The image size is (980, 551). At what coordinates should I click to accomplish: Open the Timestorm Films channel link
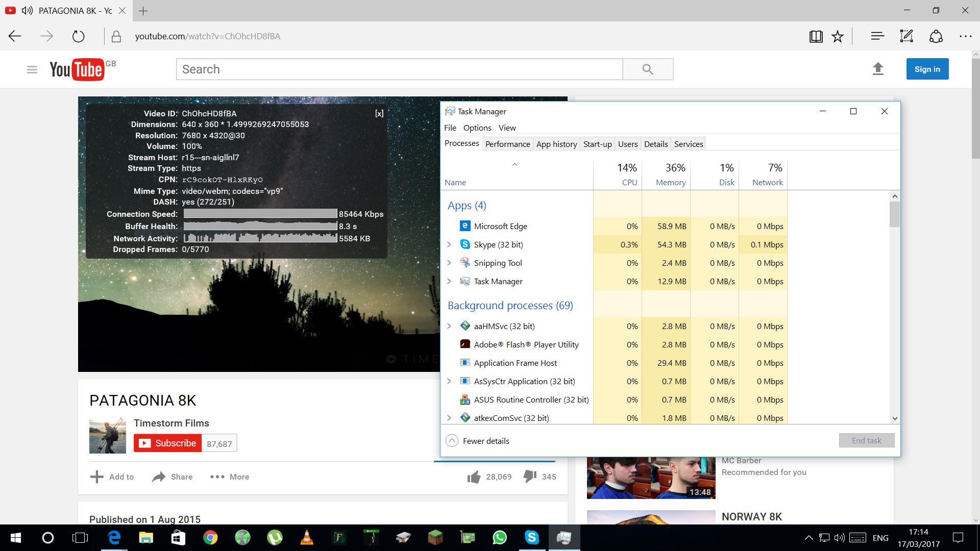coord(171,423)
